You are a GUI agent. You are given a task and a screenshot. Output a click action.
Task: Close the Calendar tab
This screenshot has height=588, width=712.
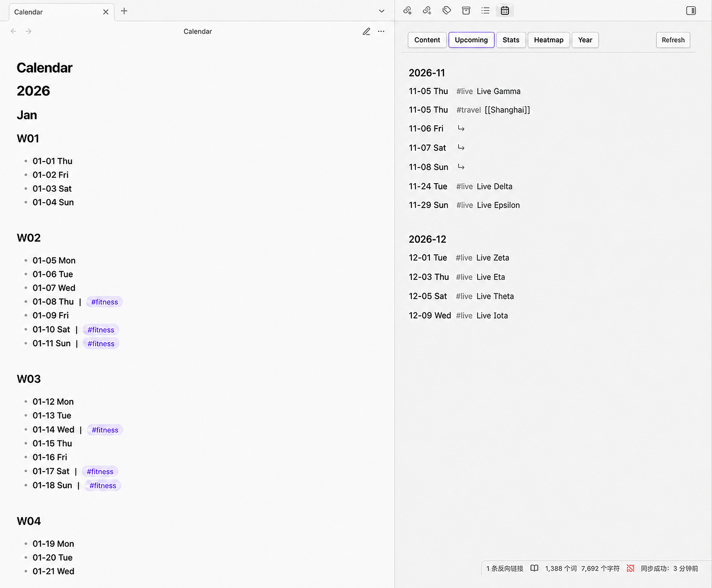(x=106, y=12)
